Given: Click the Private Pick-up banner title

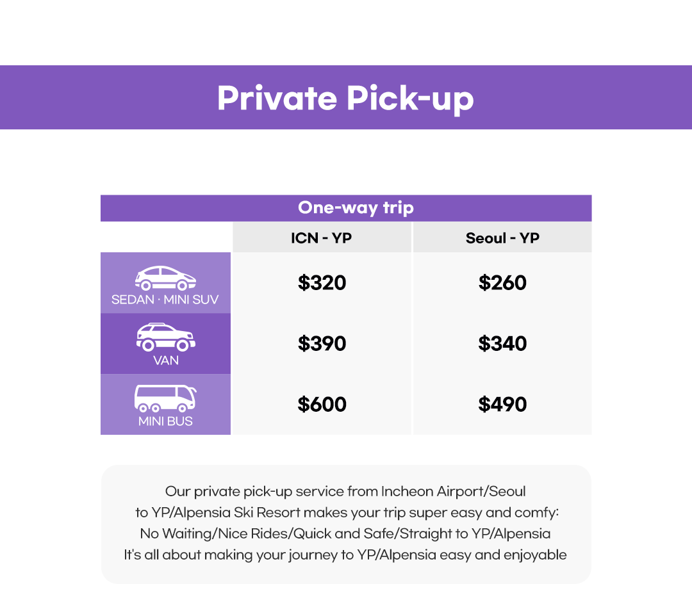Looking at the screenshot, I should click(345, 98).
